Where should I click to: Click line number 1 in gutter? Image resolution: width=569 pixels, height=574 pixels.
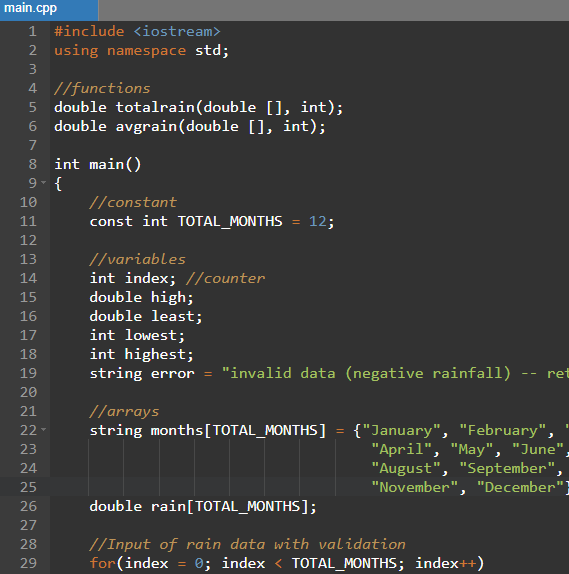tap(33, 31)
